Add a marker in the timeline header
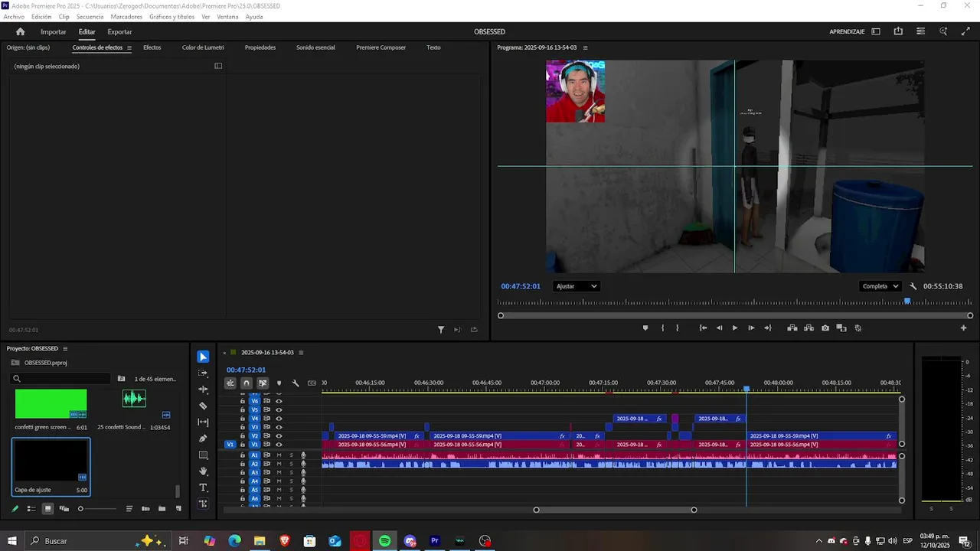This screenshot has width=980, height=551. pyautogui.click(x=279, y=383)
